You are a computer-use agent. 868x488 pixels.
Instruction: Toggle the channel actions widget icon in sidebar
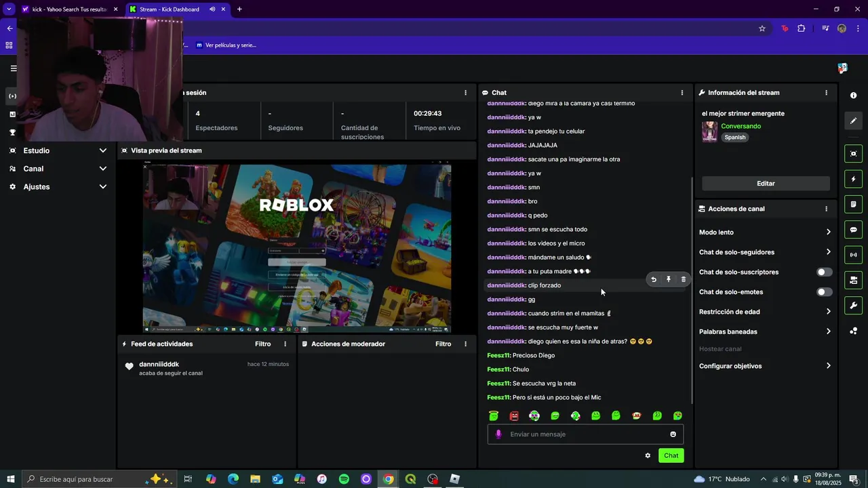(x=854, y=280)
